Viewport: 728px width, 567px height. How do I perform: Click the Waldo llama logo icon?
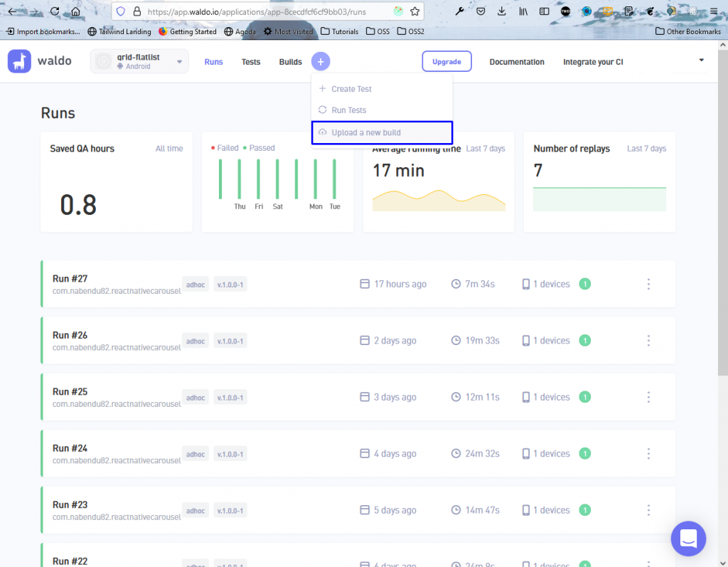[x=19, y=61]
